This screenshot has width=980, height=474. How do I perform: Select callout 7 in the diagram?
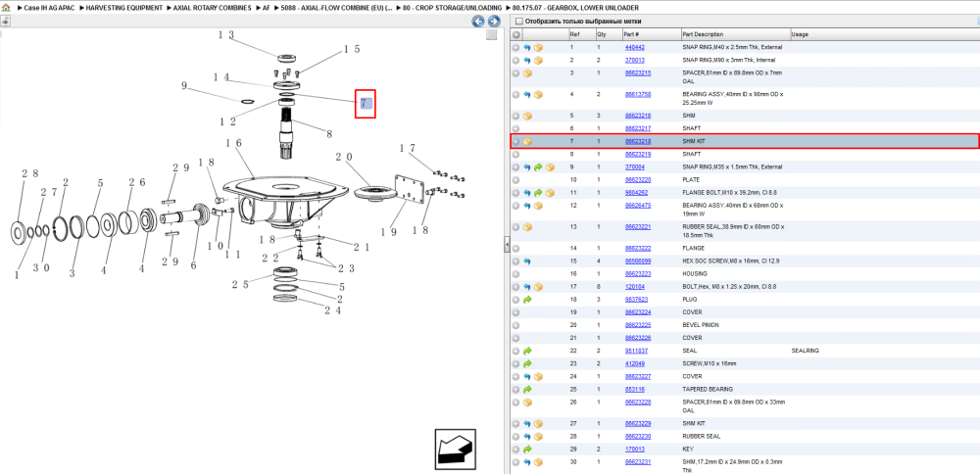pos(366,103)
